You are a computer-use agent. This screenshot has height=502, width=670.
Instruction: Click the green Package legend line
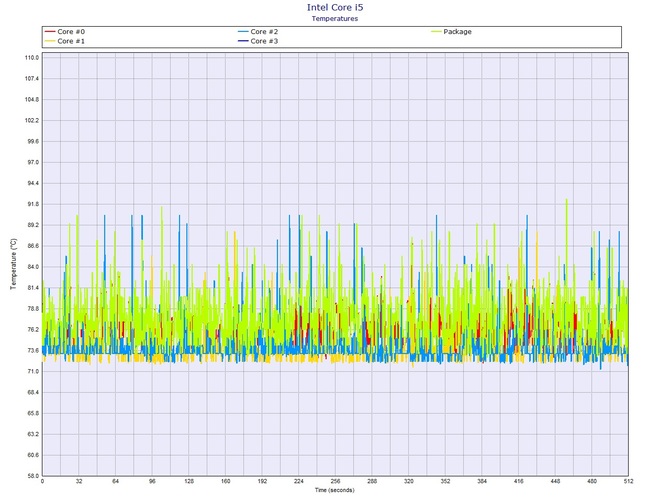coord(436,32)
